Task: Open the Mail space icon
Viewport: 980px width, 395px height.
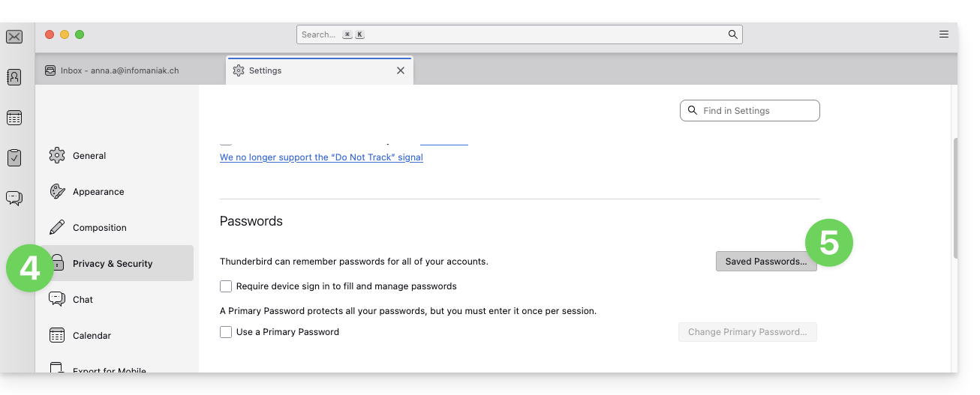Action: (14, 37)
